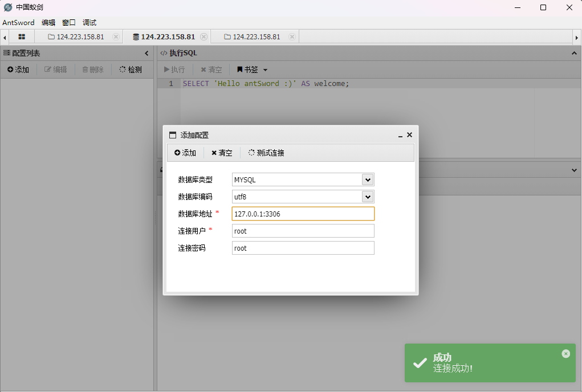Viewport: 582px width, 392px height.
Task: Open the database type MYSQL dropdown
Action: pos(367,179)
